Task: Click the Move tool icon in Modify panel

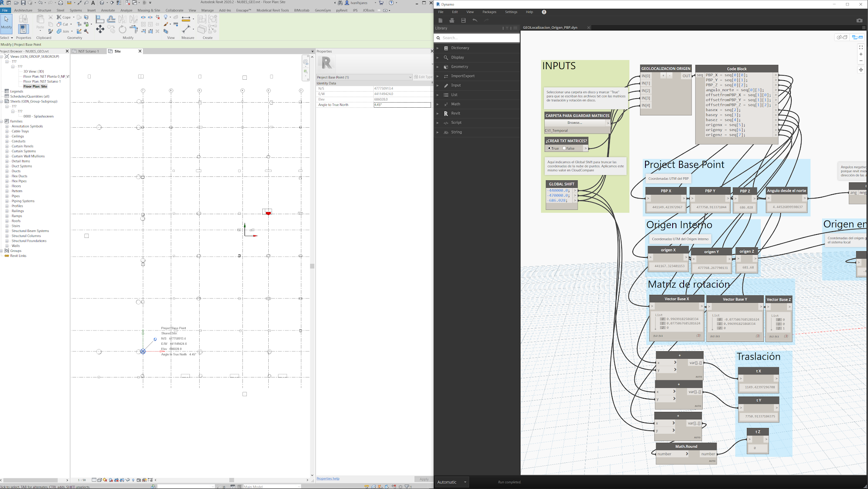Action: click(x=100, y=29)
